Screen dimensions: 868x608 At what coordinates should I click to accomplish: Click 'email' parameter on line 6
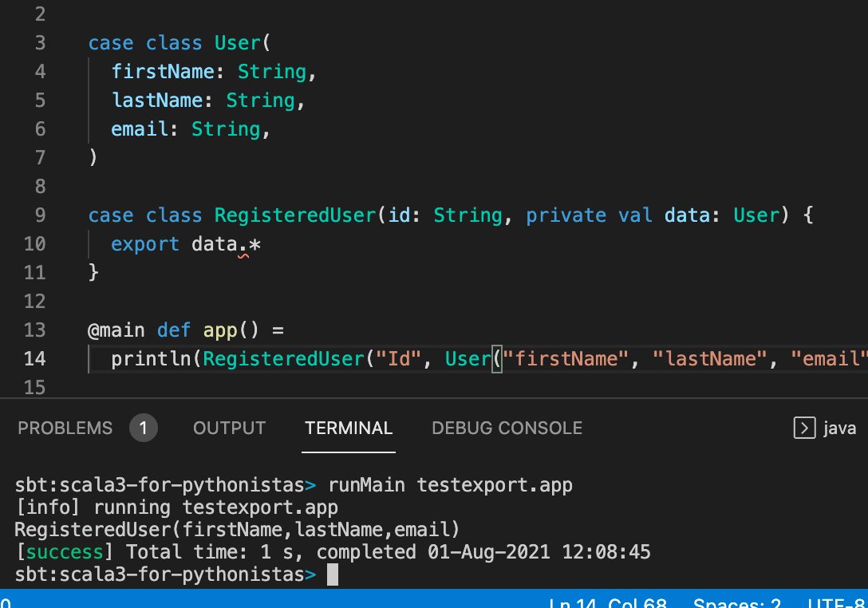pyautogui.click(x=140, y=129)
